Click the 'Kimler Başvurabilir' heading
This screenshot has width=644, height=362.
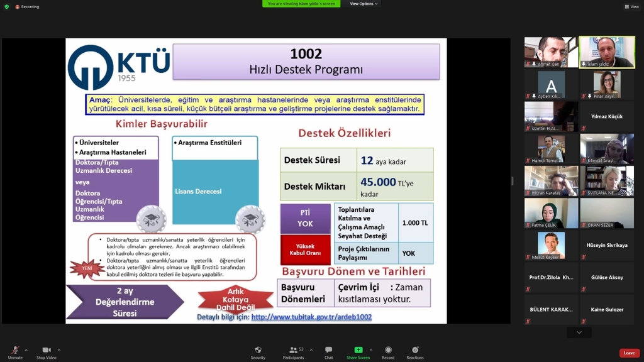(x=162, y=124)
